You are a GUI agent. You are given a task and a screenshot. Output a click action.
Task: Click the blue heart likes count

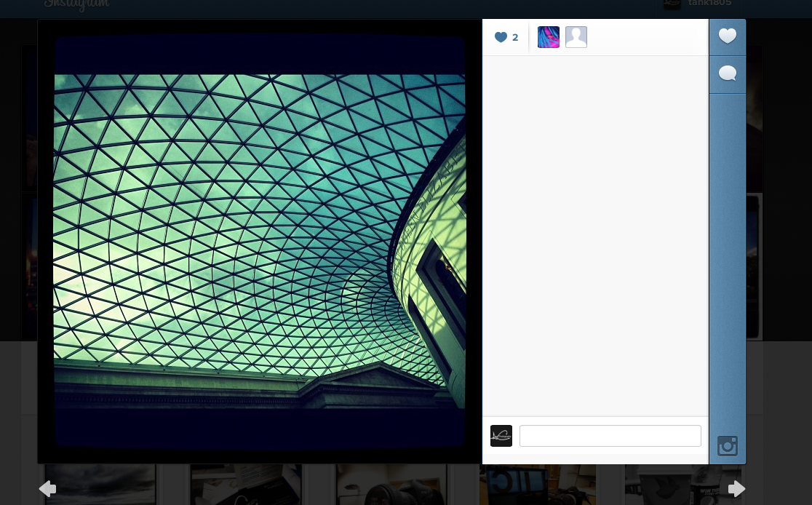(506, 37)
